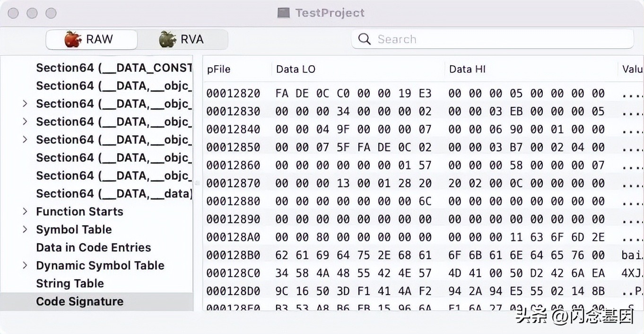Select the Code Signature item
The image size is (644, 334).
(x=79, y=301)
